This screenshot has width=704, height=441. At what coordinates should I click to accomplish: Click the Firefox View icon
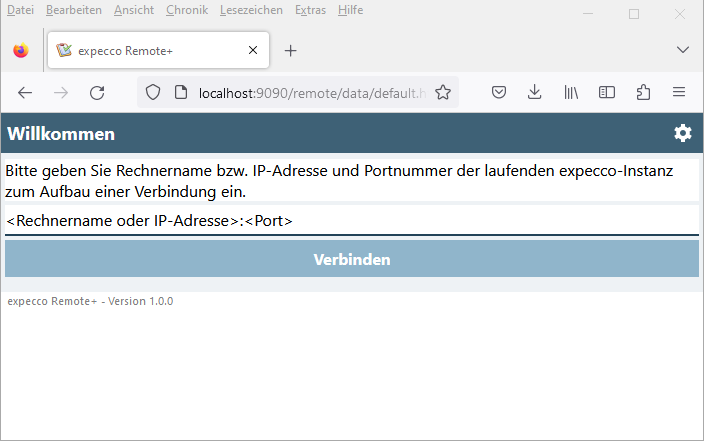pos(21,50)
